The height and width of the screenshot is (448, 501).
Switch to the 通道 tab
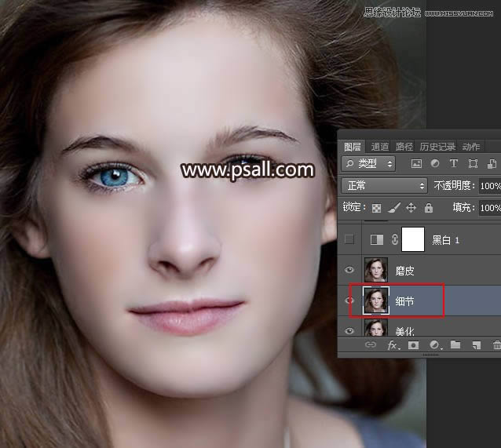tap(380, 147)
